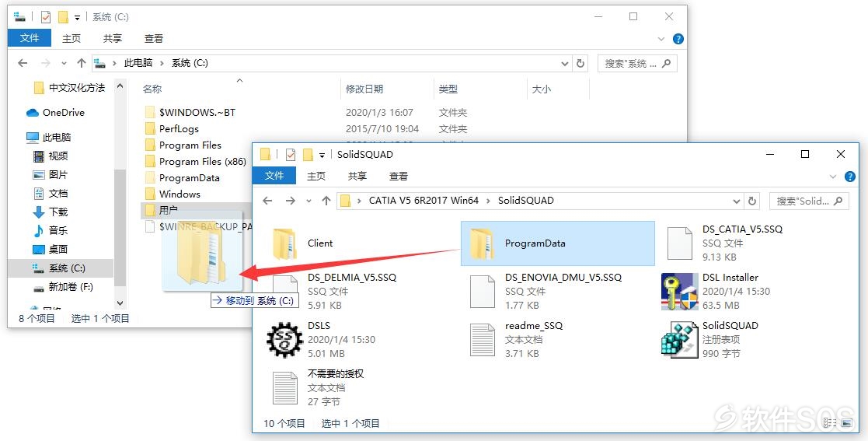The width and height of the screenshot is (868, 441).
Task: Click the help icon in 系统 (C:) window
Action: pos(678,39)
